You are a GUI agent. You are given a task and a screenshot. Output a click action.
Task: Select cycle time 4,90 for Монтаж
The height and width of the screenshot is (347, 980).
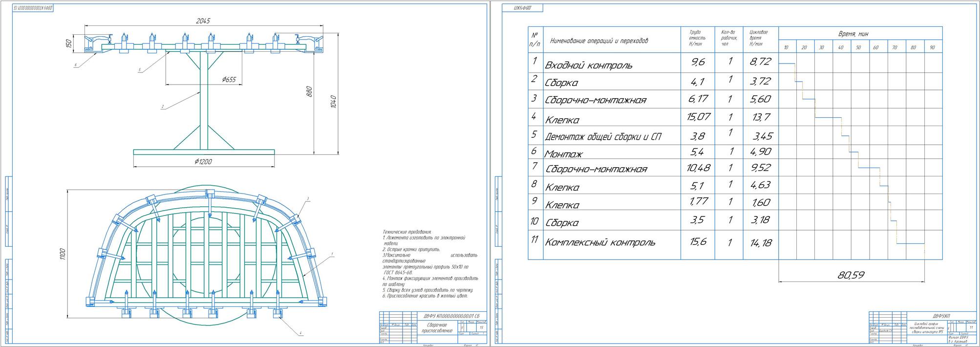(760, 152)
